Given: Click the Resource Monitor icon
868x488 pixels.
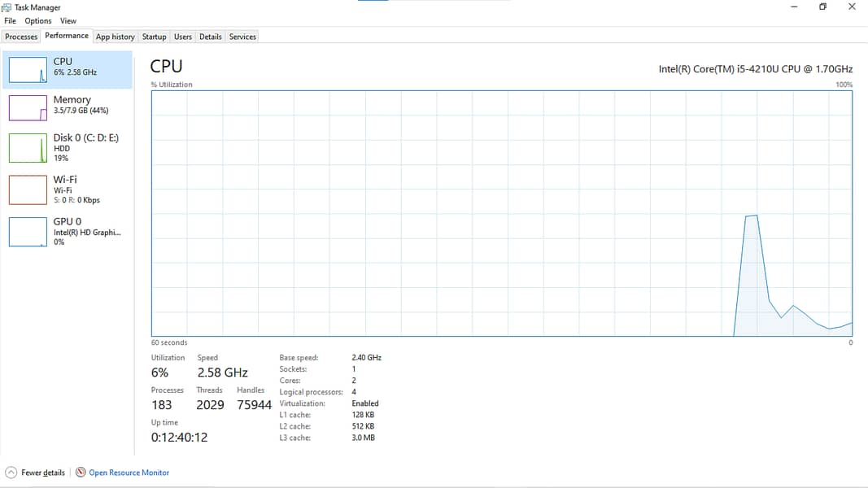Looking at the screenshot, I should coord(81,473).
